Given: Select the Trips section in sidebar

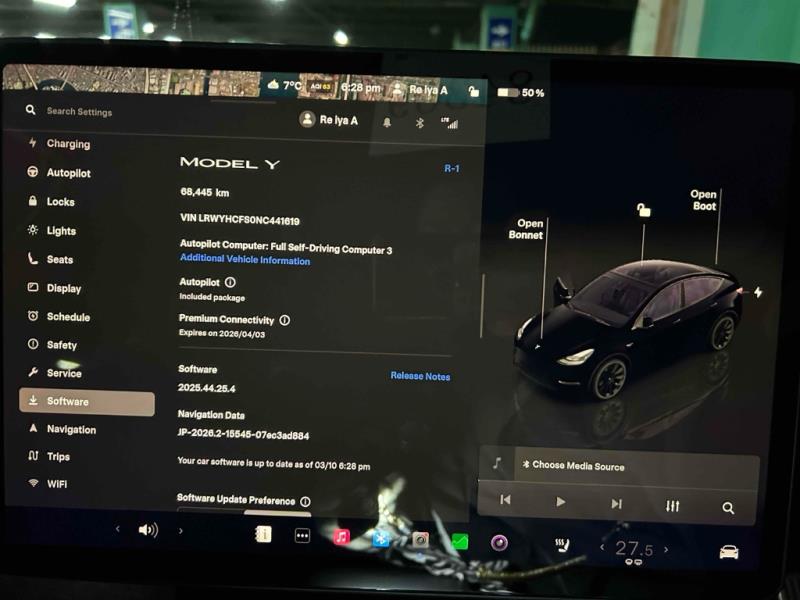Looking at the screenshot, I should (x=31, y=456).
